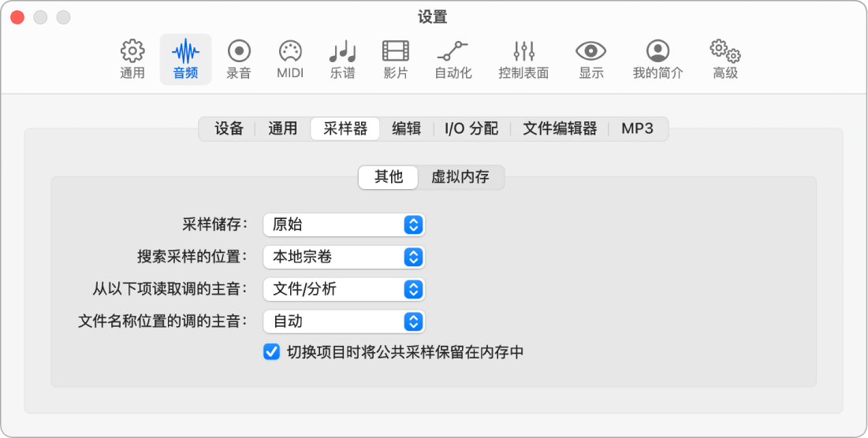Open the 从以下项读取调的主音 dropdown showing 文件/分析

(x=344, y=289)
